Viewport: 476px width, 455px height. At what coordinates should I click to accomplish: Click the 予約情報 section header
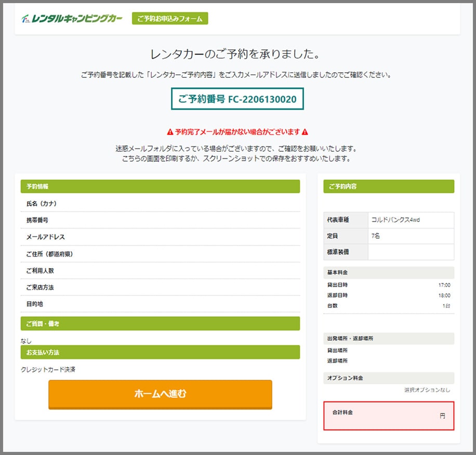pyautogui.click(x=160, y=186)
